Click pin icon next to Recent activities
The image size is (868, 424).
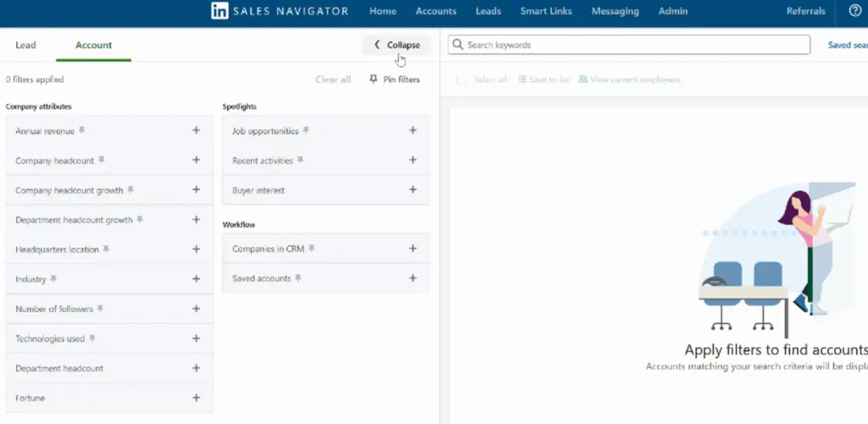pos(300,160)
